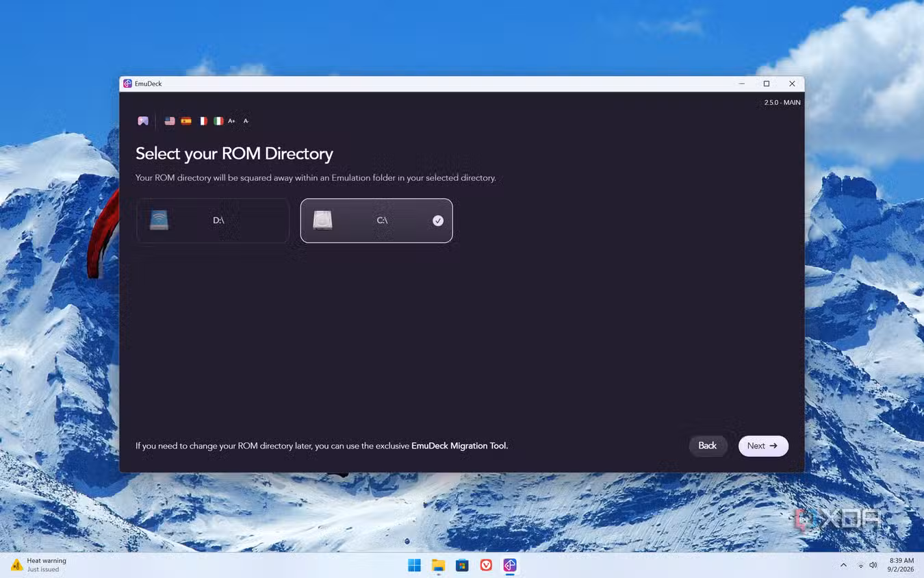Open the EmuDeck Migration Tool link
Image resolution: width=924 pixels, height=578 pixels.
point(459,446)
